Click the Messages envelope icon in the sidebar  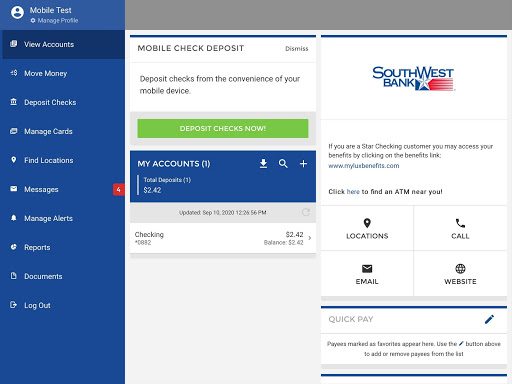pos(14,189)
